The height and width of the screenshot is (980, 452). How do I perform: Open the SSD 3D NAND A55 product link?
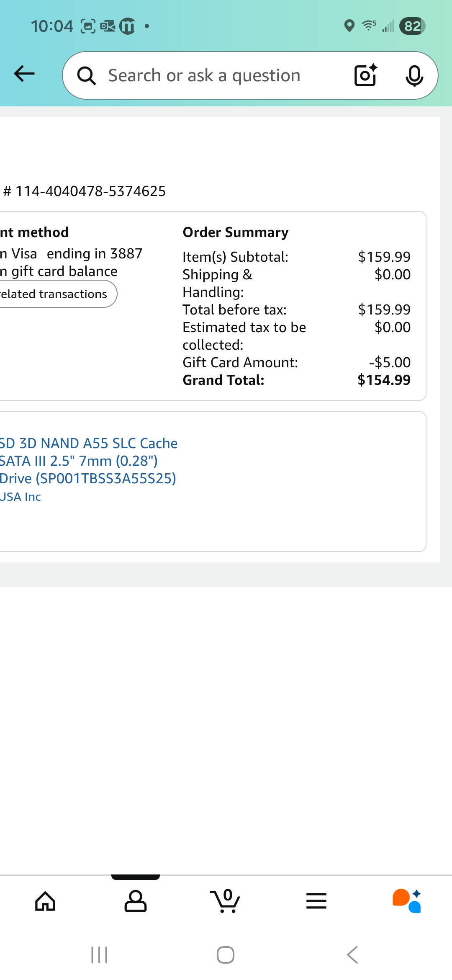coord(89,461)
